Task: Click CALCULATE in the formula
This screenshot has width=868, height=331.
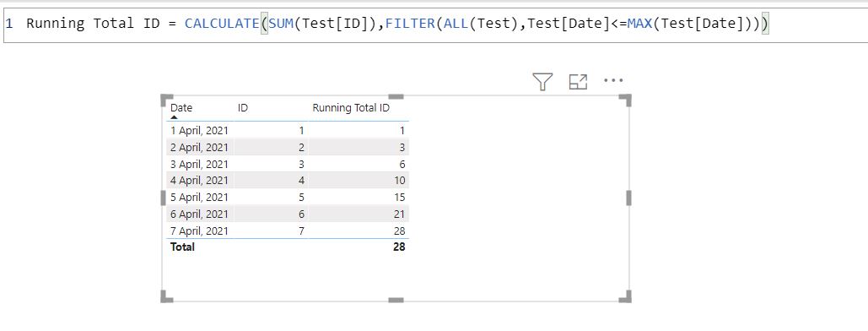Action: pyautogui.click(x=222, y=24)
